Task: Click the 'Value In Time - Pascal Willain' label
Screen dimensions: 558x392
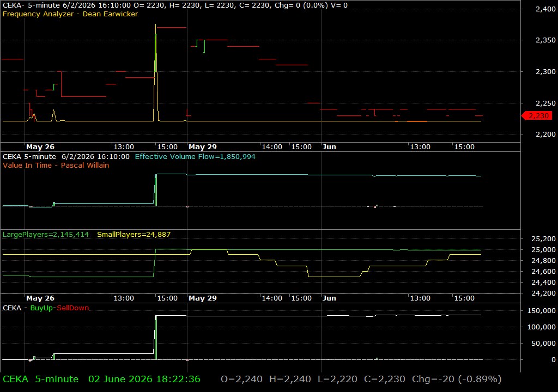Action: click(56, 165)
